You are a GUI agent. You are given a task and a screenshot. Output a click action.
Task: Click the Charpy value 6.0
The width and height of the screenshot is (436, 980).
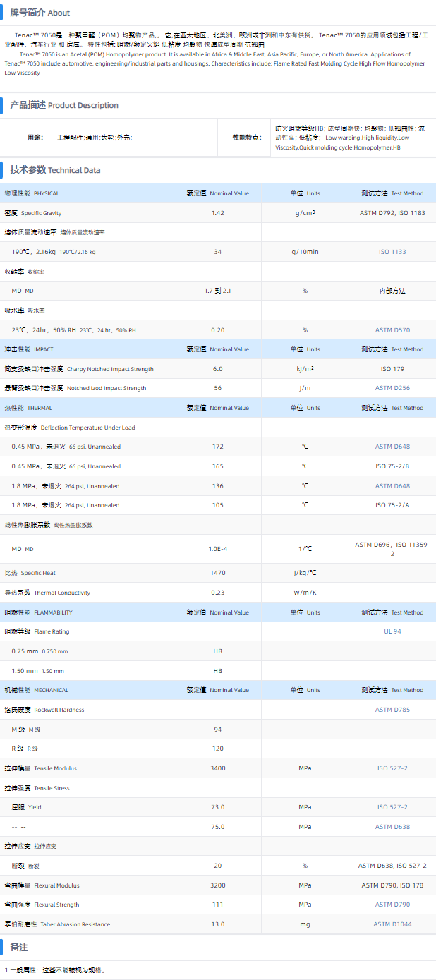pyautogui.click(x=218, y=369)
